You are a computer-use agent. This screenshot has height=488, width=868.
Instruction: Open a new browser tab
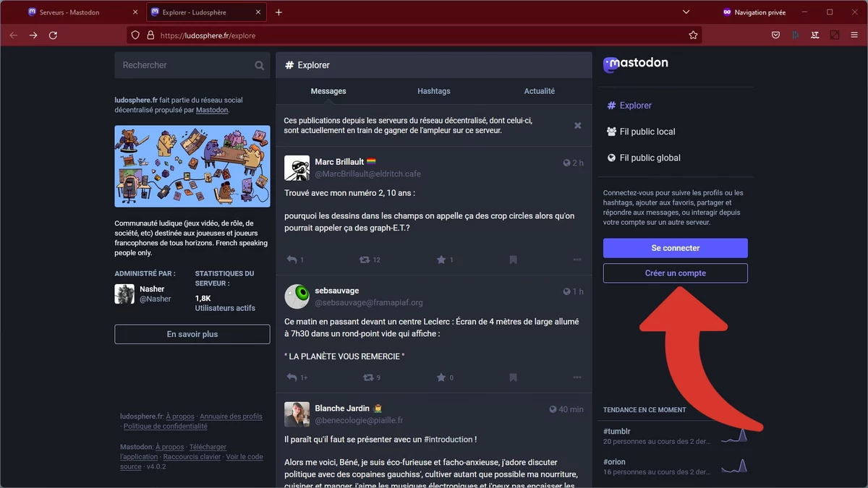(278, 12)
